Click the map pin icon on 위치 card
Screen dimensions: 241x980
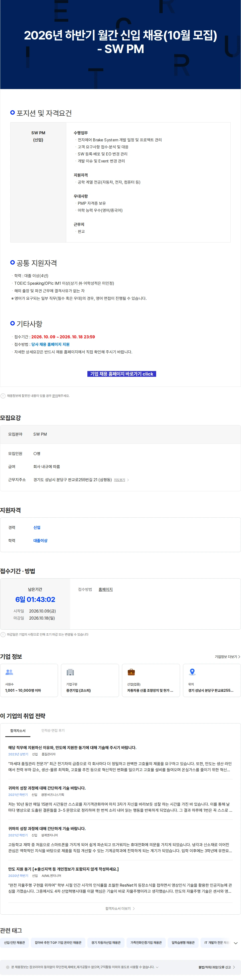(x=192, y=672)
